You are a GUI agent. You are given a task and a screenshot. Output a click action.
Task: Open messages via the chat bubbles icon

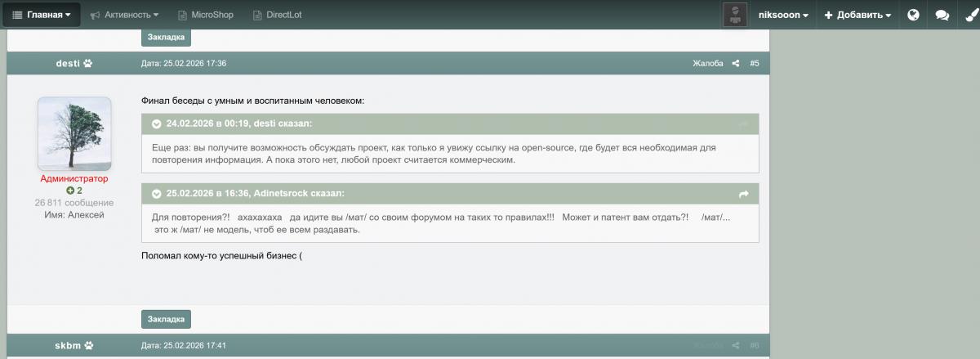point(942,15)
